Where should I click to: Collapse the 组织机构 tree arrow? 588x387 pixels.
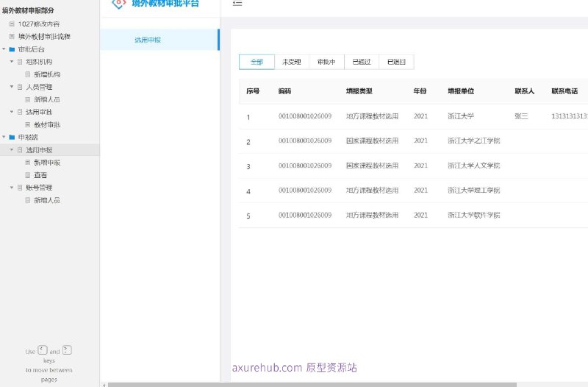pos(12,62)
